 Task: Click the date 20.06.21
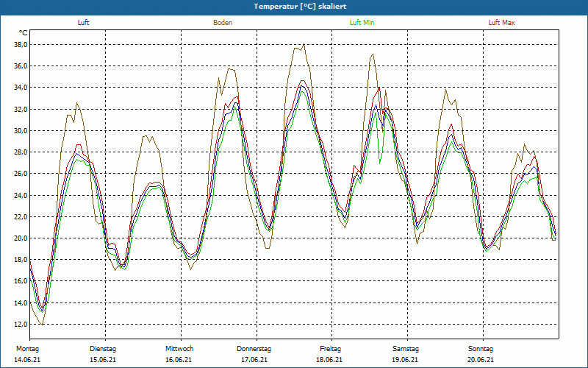[x=481, y=360]
